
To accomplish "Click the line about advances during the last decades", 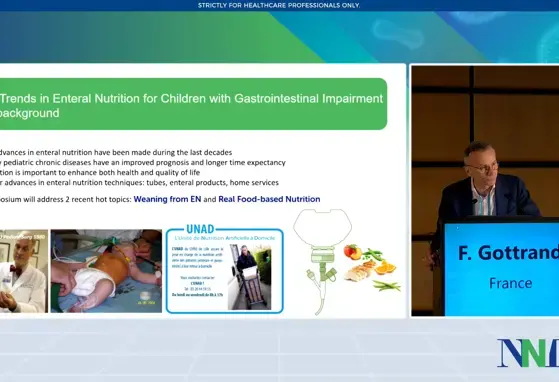I will point(116,153).
